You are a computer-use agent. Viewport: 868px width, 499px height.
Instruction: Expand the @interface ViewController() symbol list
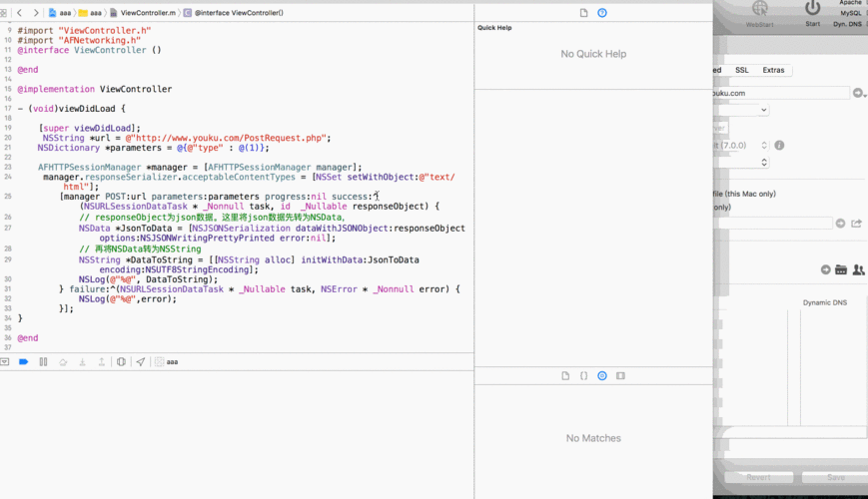(x=238, y=13)
